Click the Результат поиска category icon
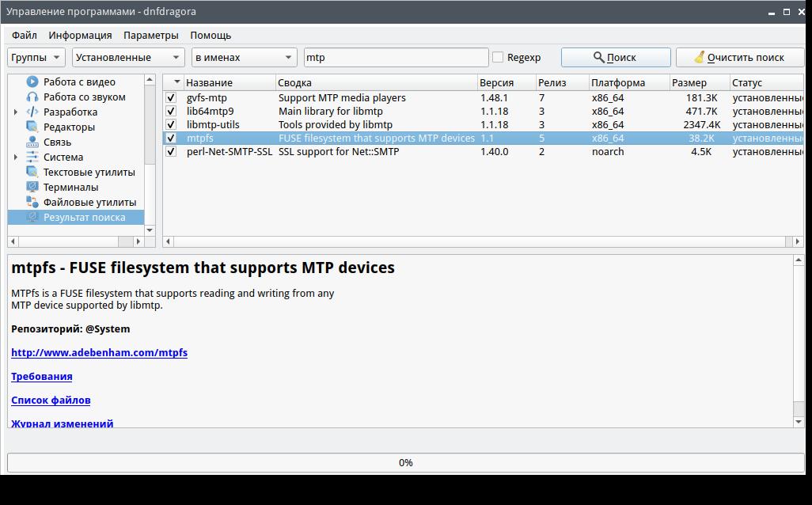812x505 pixels. [32, 217]
